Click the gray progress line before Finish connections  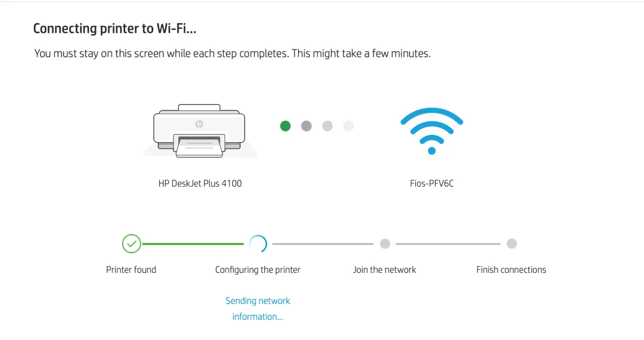[x=448, y=244]
